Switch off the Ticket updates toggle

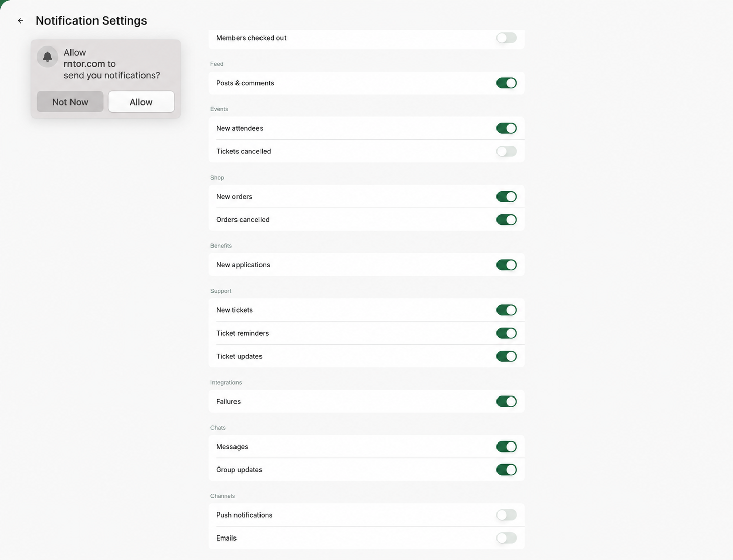[507, 356]
